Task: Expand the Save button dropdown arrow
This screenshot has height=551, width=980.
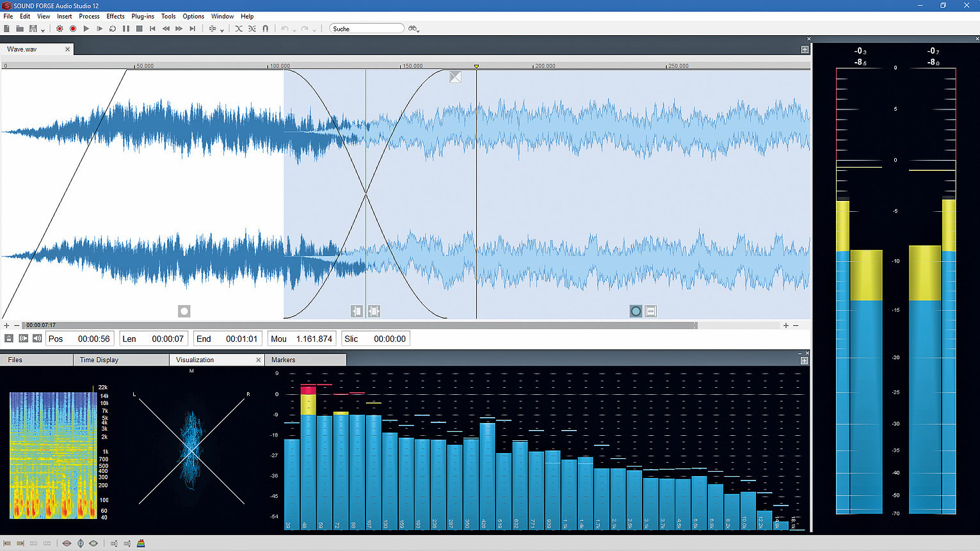Action: pos(42,30)
